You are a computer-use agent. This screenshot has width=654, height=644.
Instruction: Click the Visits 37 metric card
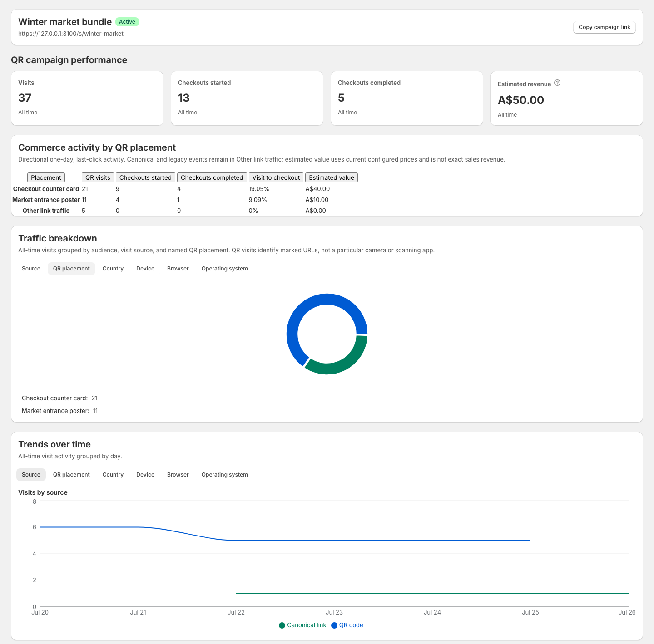87,98
